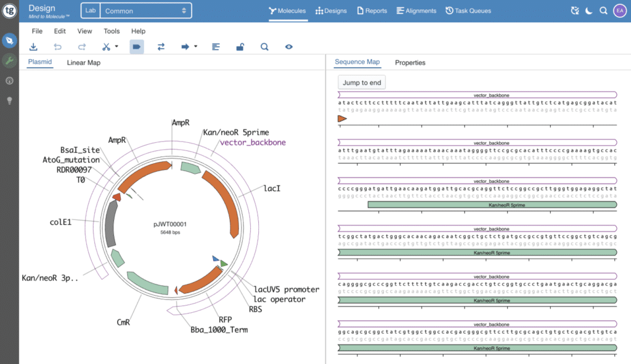Select the RDR00097 label

tap(74, 170)
